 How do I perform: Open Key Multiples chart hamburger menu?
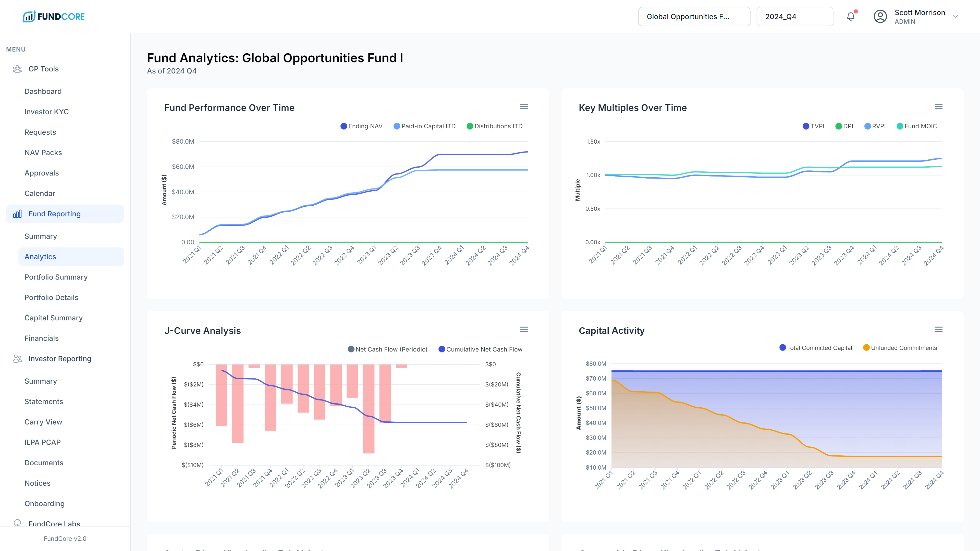pos(938,106)
